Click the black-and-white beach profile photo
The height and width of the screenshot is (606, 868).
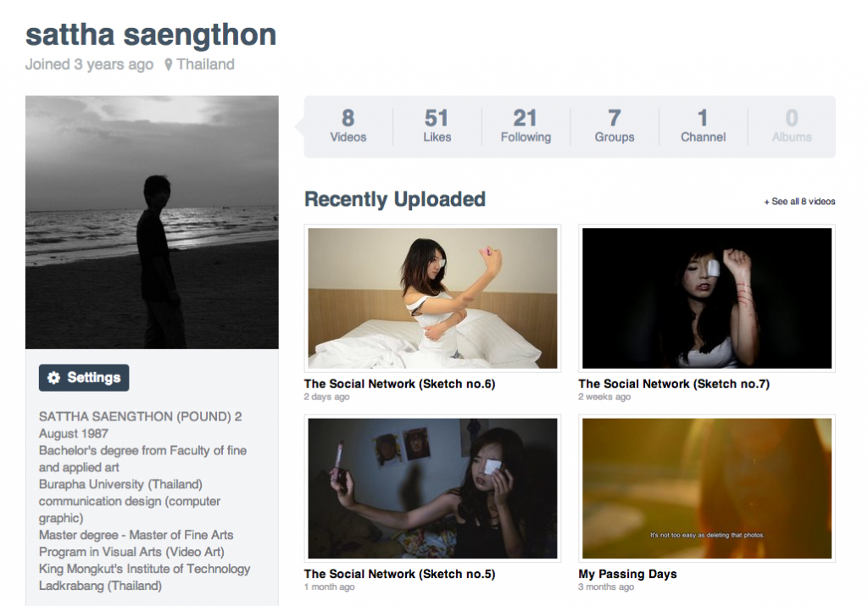point(152,222)
